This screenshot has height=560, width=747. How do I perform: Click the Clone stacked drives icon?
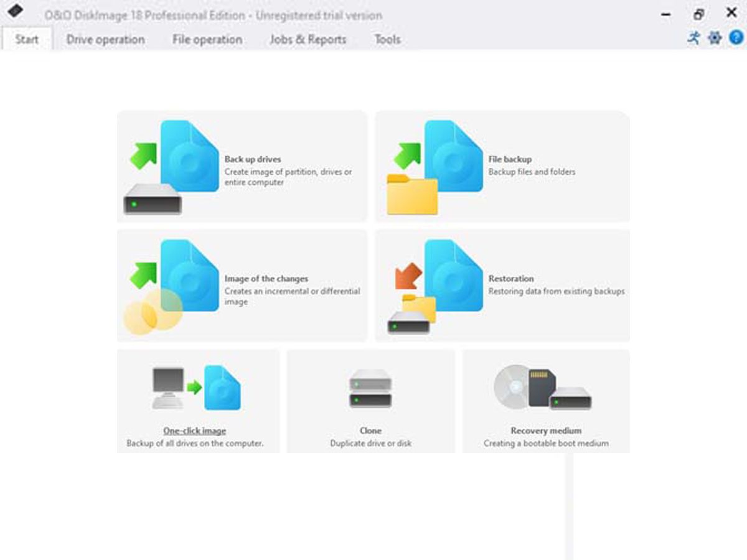pyautogui.click(x=370, y=389)
